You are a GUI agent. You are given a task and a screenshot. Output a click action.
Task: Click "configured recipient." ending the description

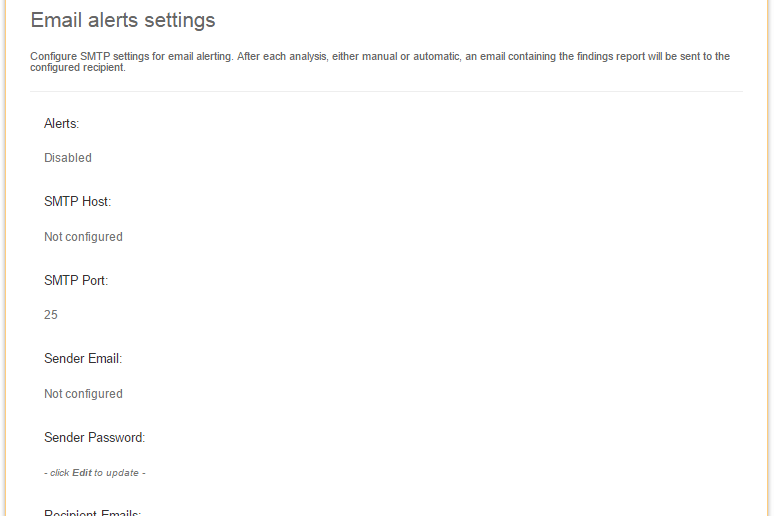coord(78,68)
